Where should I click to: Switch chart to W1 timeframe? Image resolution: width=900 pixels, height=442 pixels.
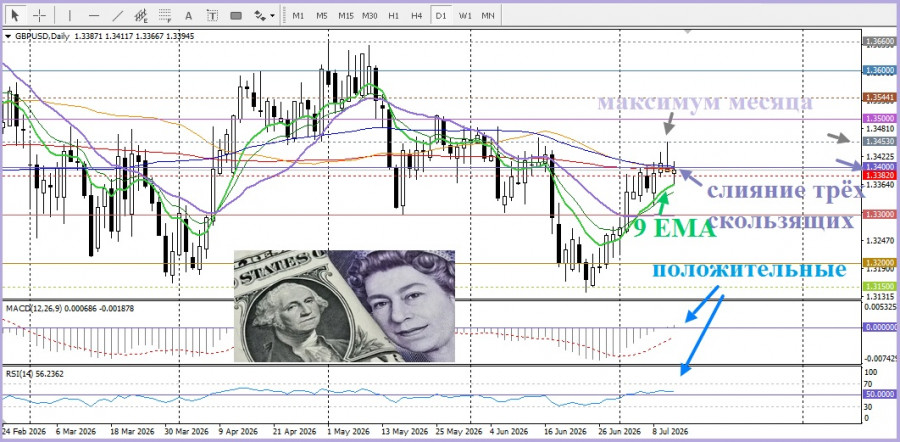pyautogui.click(x=464, y=15)
